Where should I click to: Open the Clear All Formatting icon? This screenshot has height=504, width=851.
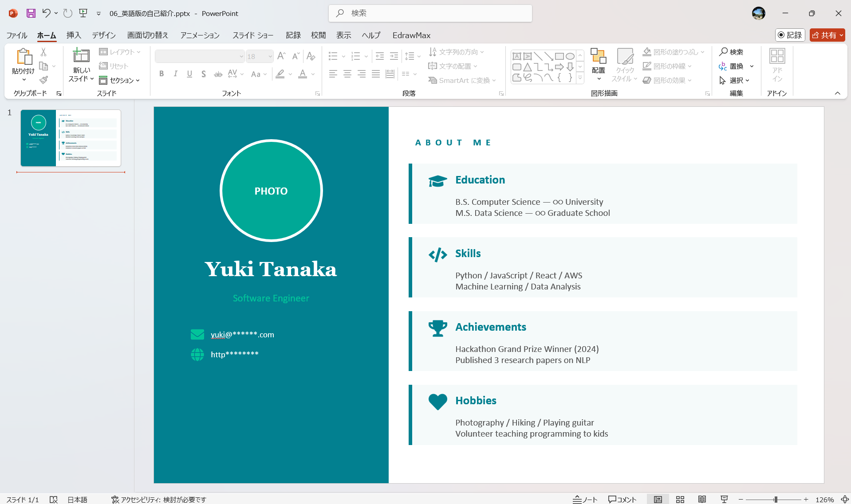[311, 56]
